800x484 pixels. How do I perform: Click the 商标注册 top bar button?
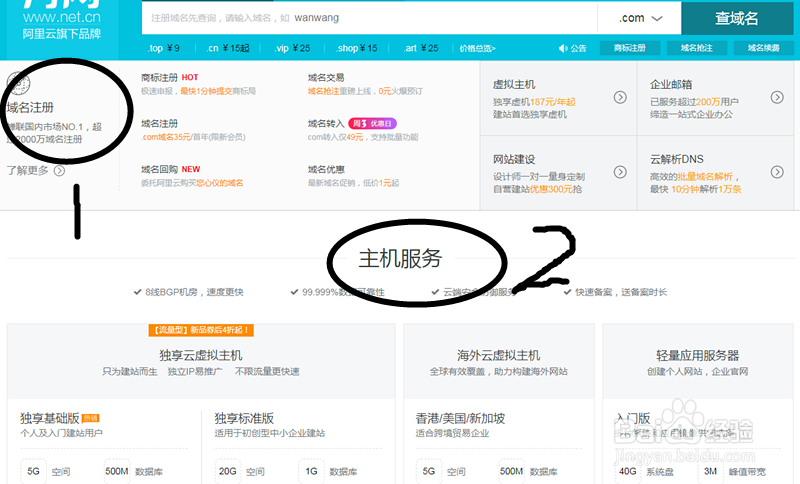pos(630,48)
